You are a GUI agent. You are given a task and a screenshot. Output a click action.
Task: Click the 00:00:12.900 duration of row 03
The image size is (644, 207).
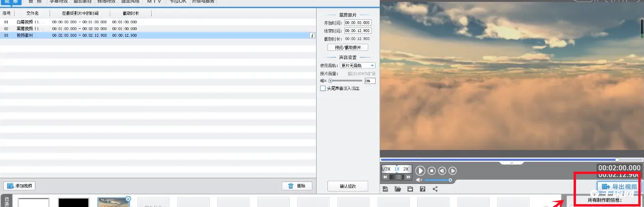click(x=125, y=35)
